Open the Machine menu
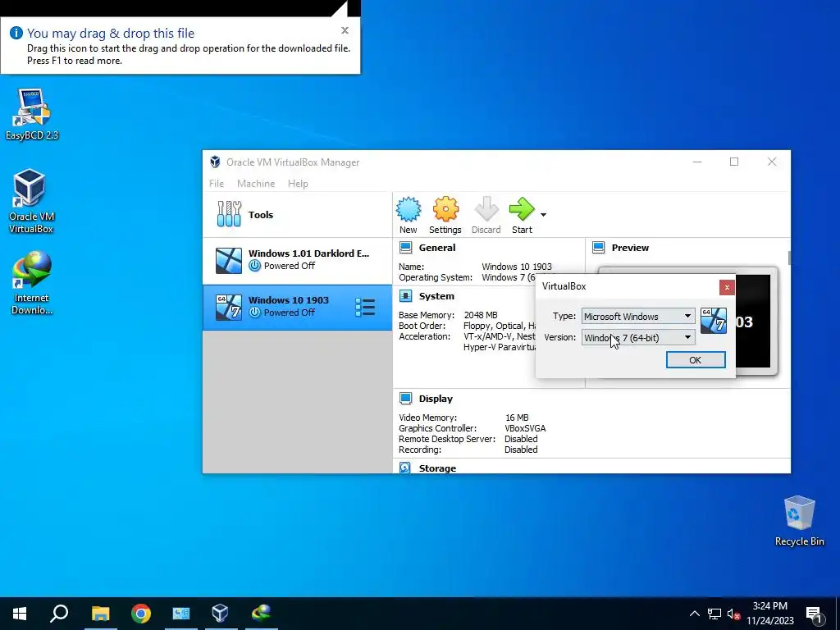840x630 pixels. tap(256, 184)
